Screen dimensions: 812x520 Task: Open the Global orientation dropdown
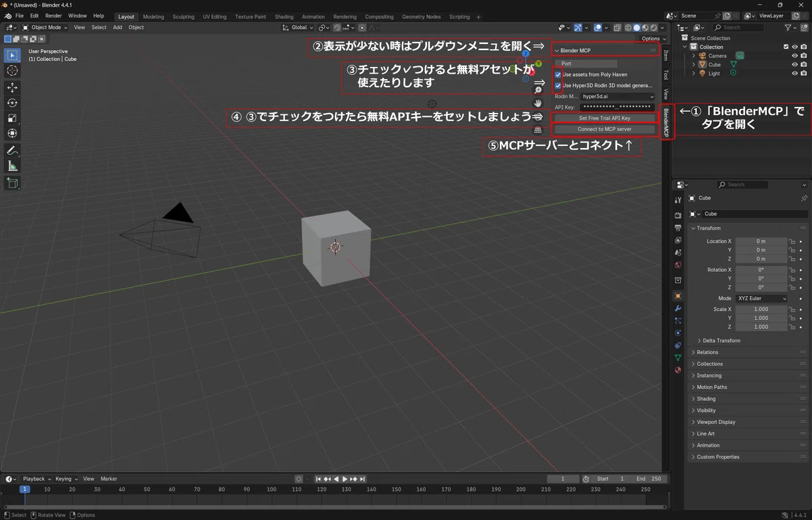(x=298, y=28)
